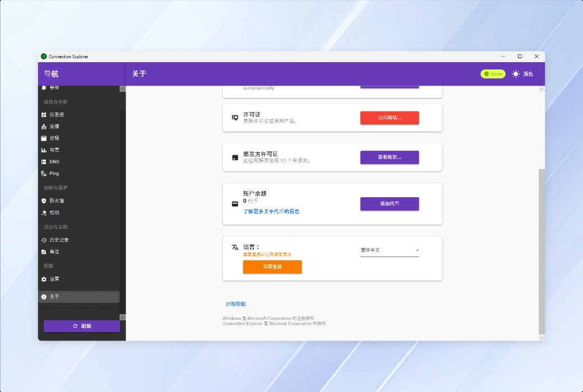Navigate to 仪表板 menu item
Viewport: 583px width, 392px height.
tap(79, 115)
